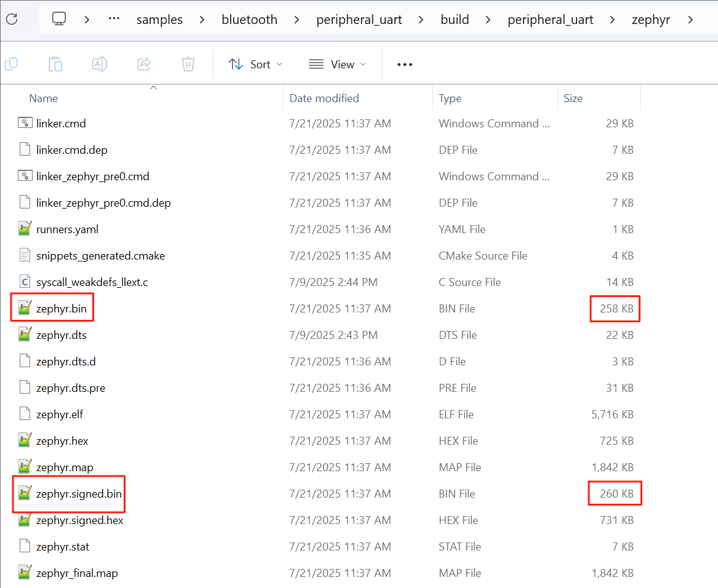718x588 pixels.
Task: Click the Copy toolbar icon
Action: click(11, 64)
